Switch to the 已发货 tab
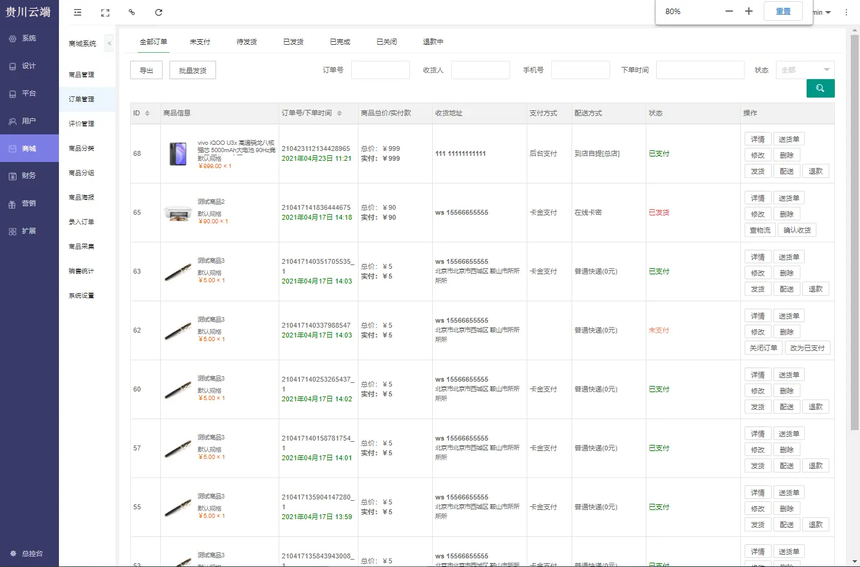The image size is (860, 567). click(293, 42)
